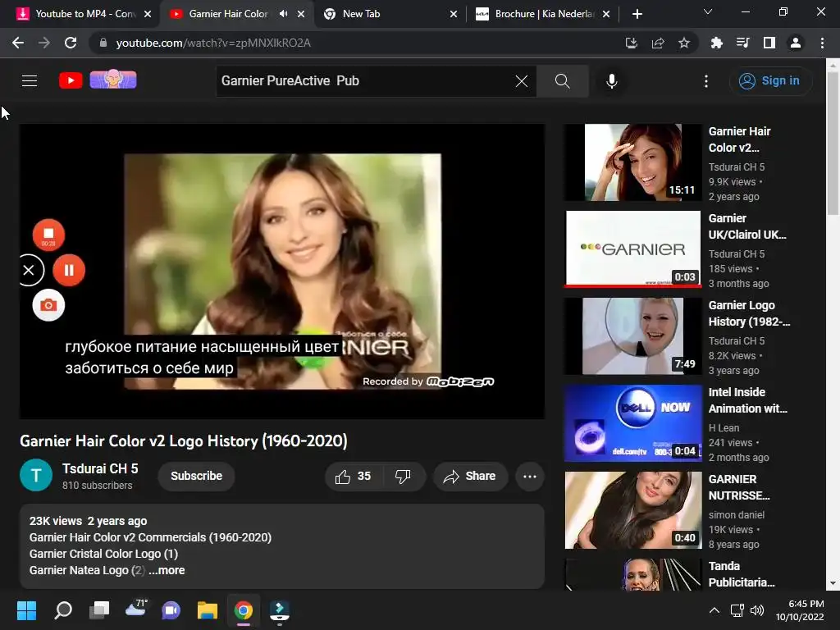Run search with magnifier button
840x630 pixels.
(562, 81)
